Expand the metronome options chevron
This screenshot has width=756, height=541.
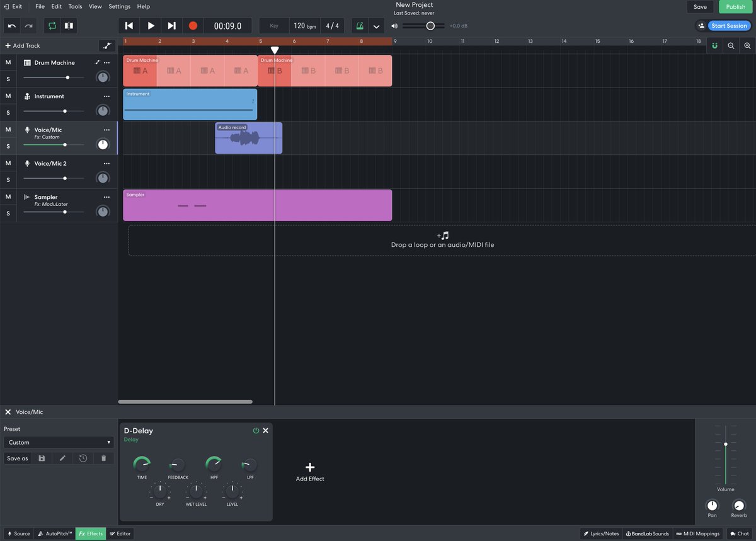click(x=376, y=26)
